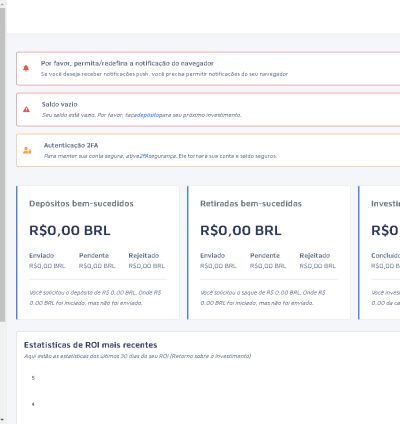Click the push notifications description text
This screenshot has width=400, height=424.
coord(164,74)
